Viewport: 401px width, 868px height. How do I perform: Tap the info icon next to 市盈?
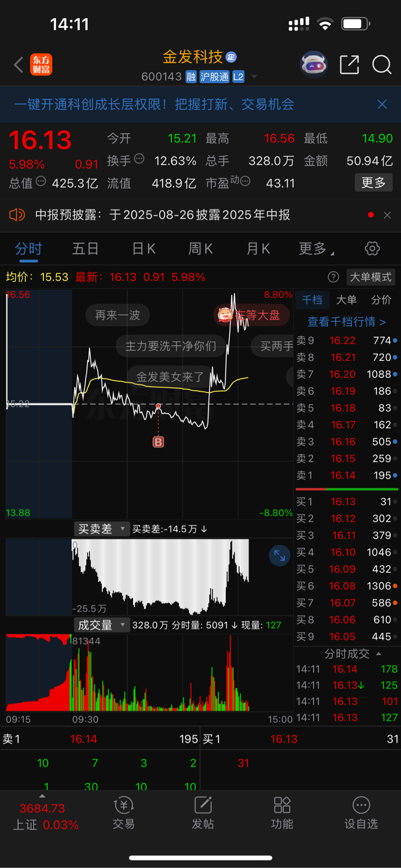[245, 181]
